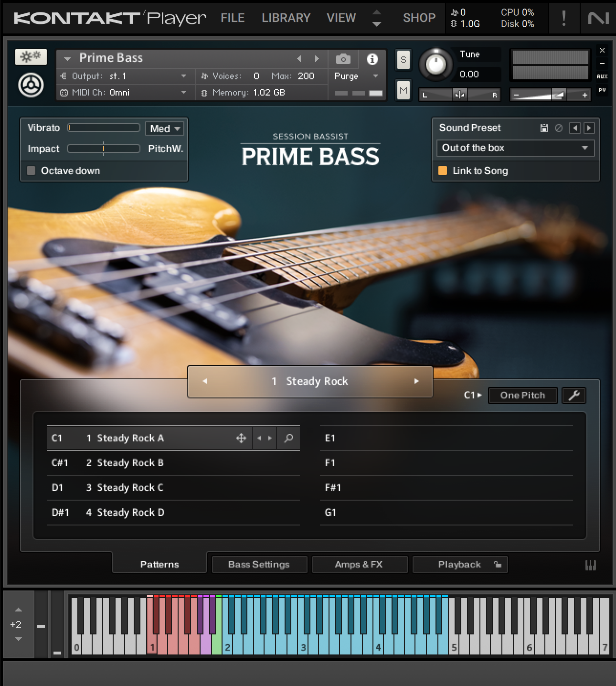Click the reset sound preset circle icon
The image size is (616, 686).
[x=558, y=128]
